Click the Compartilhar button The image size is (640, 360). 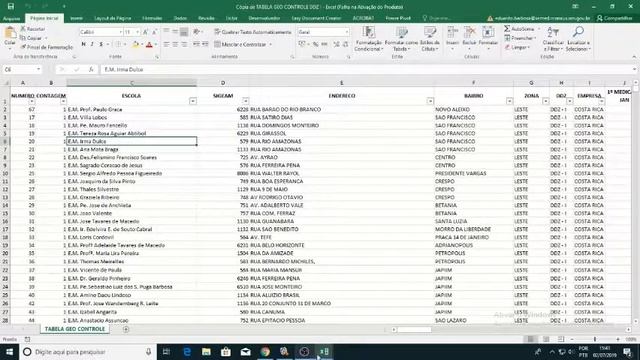614,18
